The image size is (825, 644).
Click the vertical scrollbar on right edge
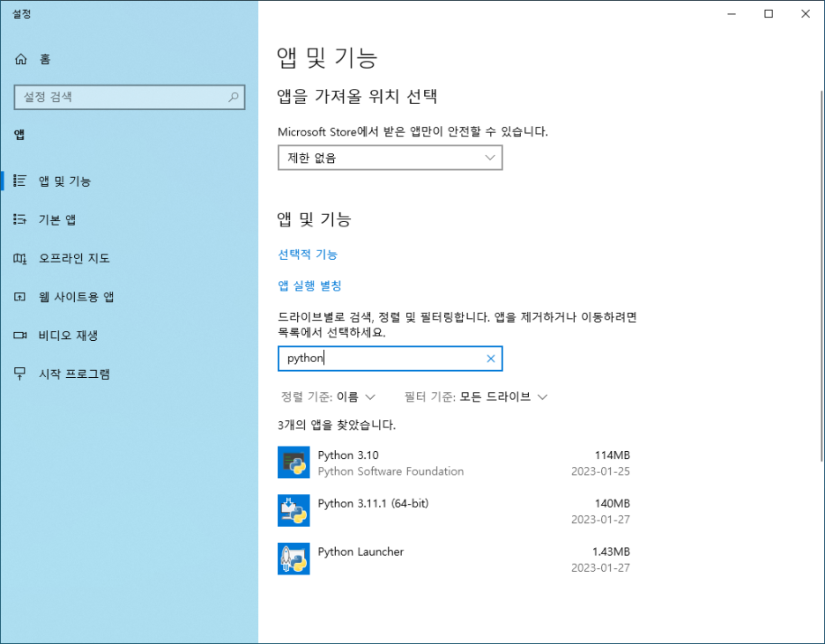click(821, 276)
